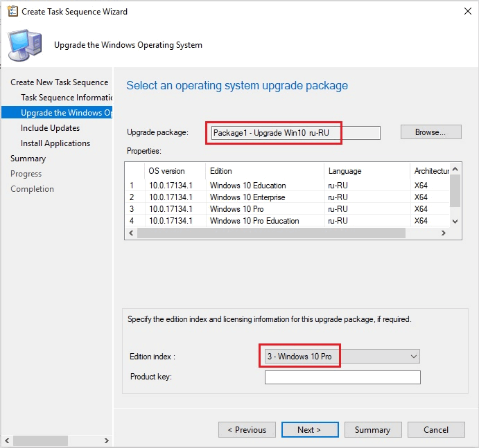This screenshot has width=479, height=448.
Task: Return via the Previous button
Action: click(247, 430)
